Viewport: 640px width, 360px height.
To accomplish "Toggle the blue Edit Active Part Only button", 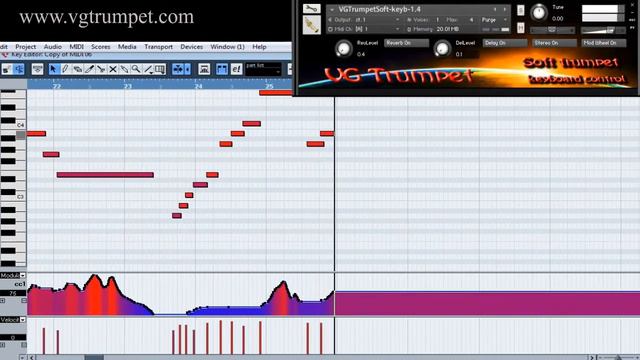I will [222, 69].
